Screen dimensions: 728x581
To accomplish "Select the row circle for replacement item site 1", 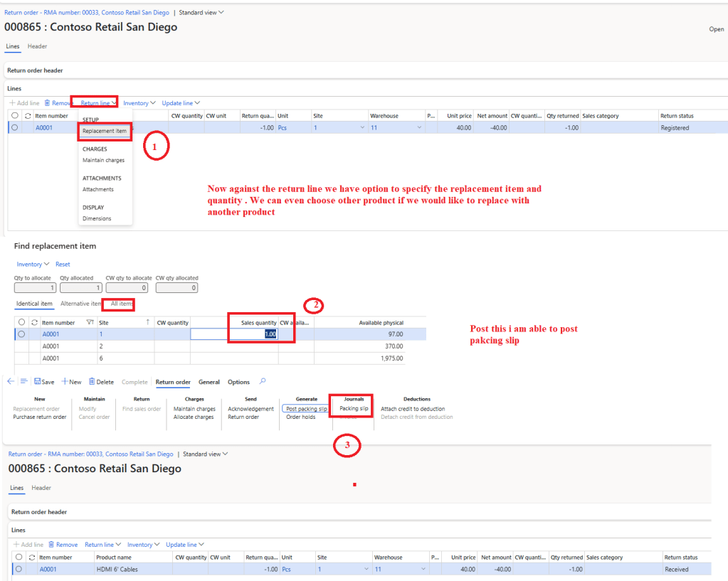I will click(x=21, y=334).
